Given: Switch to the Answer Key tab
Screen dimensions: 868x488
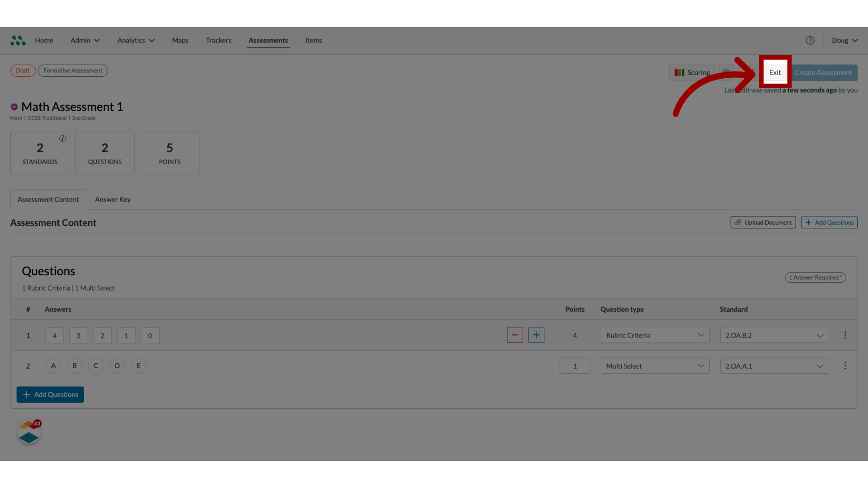Looking at the screenshot, I should point(113,200).
